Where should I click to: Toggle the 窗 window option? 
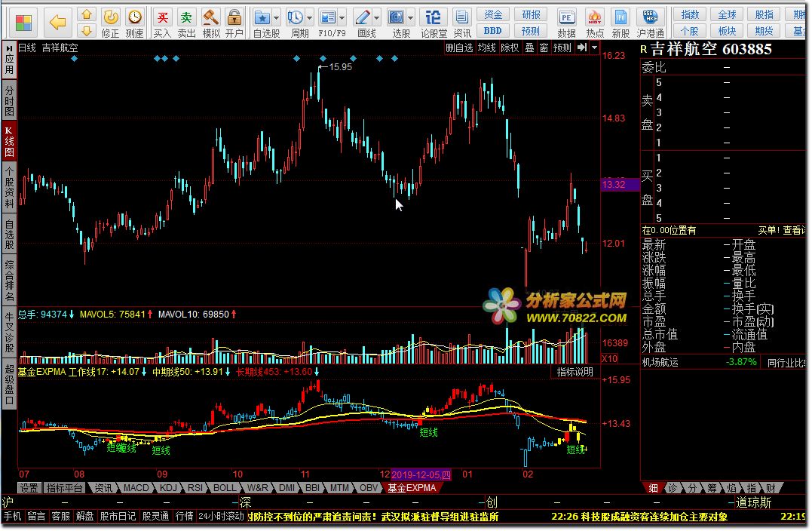tap(544, 48)
